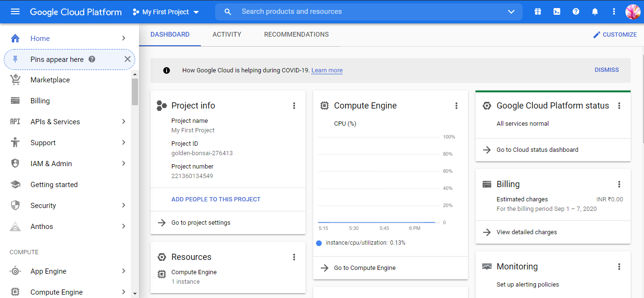Image resolution: width=644 pixels, height=298 pixels.
Task: Switch to the Activity tab
Action: point(227,34)
